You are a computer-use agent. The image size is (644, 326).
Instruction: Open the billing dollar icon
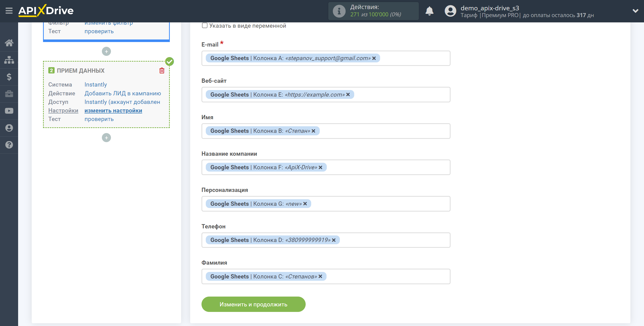[x=9, y=77]
